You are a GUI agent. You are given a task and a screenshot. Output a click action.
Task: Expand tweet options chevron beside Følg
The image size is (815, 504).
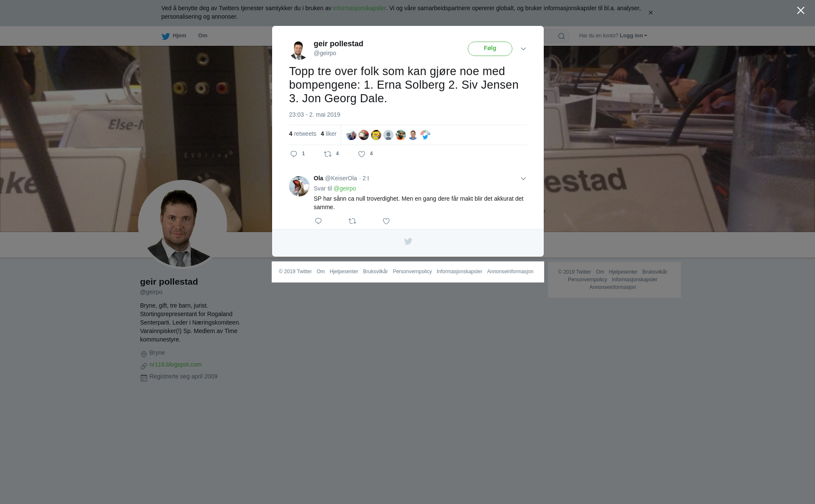523,49
